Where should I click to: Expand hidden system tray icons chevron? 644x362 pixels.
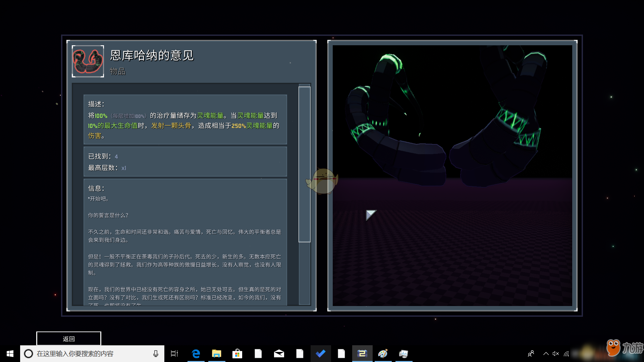(x=546, y=354)
